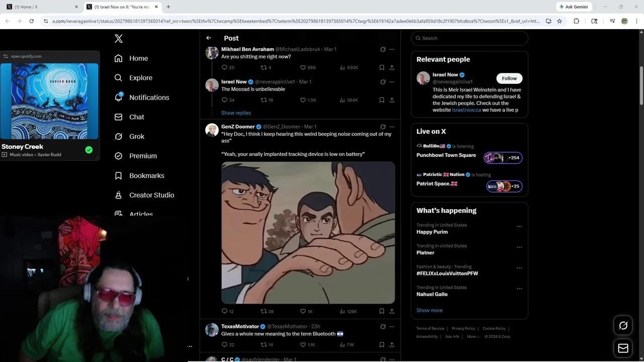Switch to the Home / X browser tab

coord(42,7)
